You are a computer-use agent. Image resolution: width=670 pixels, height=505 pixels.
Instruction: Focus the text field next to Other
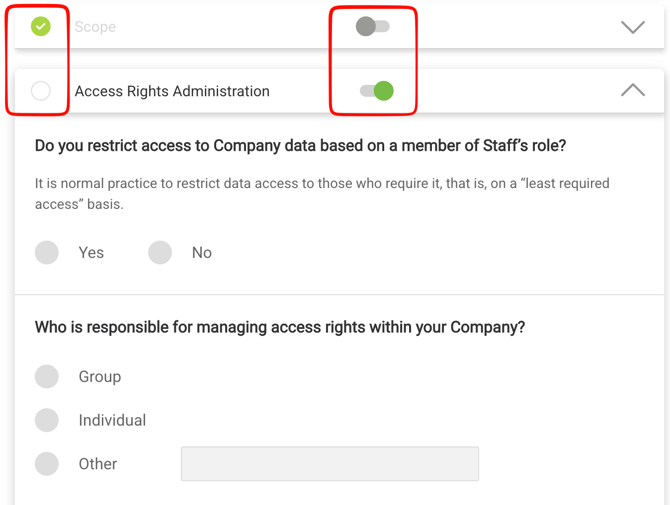pyautogui.click(x=329, y=464)
